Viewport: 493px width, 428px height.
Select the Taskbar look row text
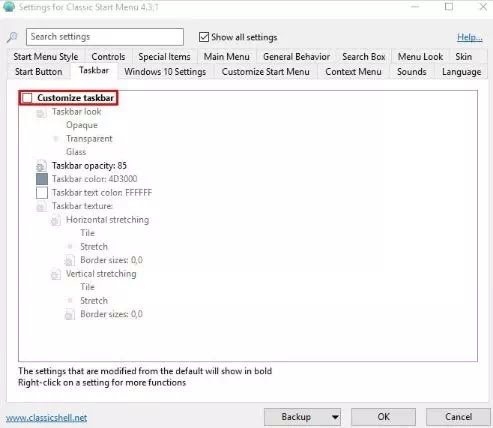point(77,112)
